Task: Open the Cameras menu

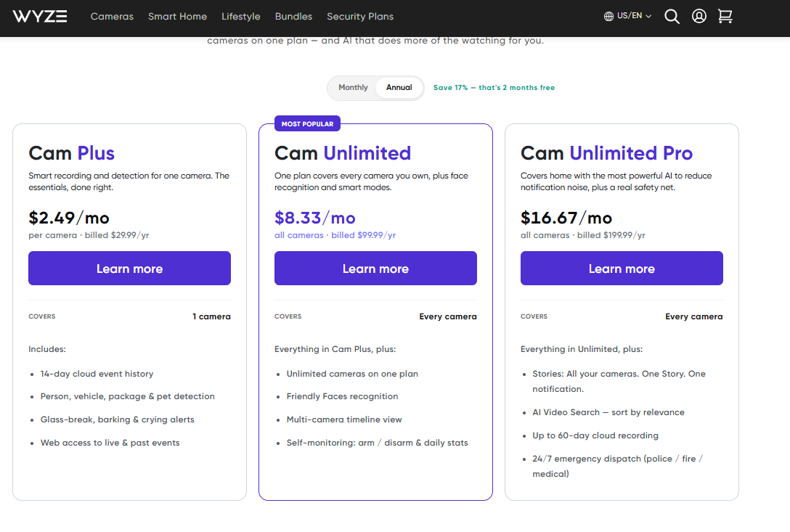Action: [x=112, y=16]
